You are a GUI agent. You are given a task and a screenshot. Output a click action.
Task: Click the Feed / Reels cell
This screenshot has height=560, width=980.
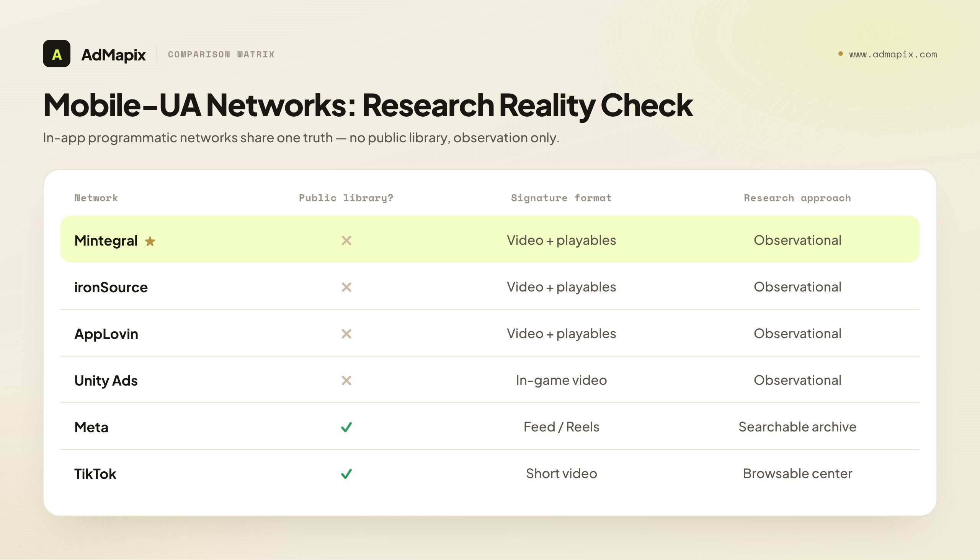pyautogui.click(x=561, y=427)
